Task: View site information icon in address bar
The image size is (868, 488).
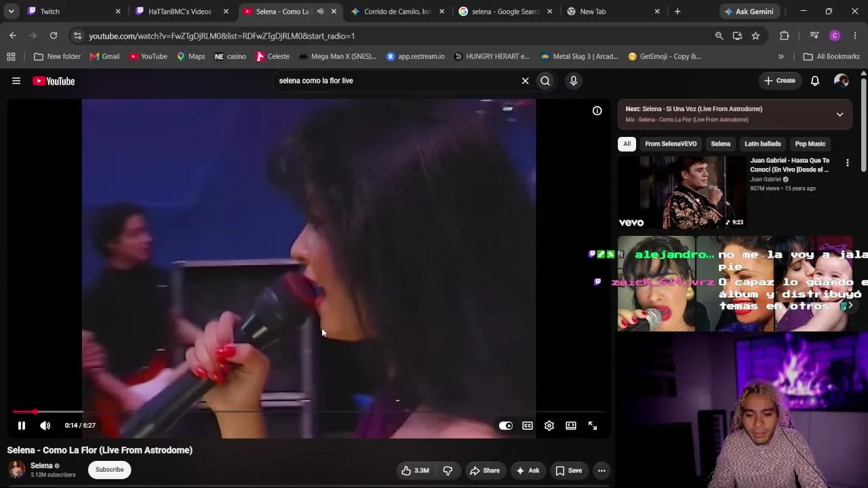Action: click(77, 36)
